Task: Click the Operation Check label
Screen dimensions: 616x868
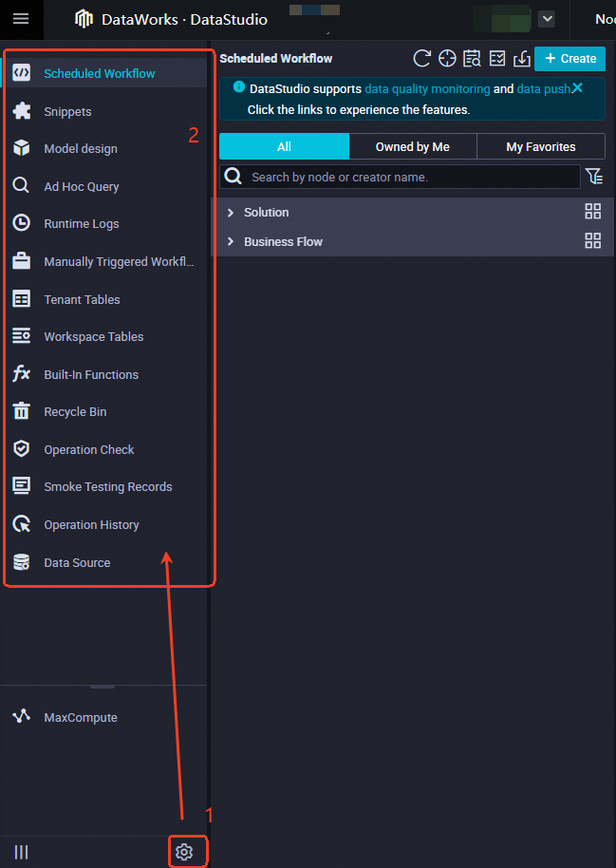Action: (x=89, y=449)
